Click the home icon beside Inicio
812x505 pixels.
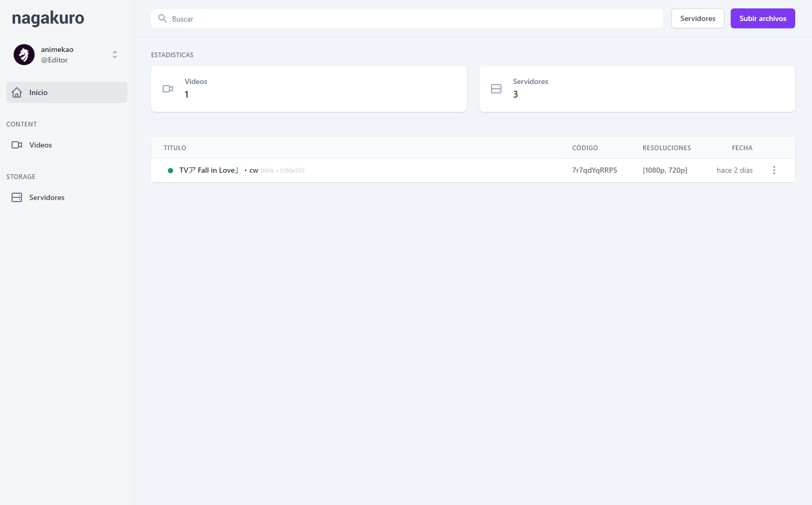pos(17,92)
